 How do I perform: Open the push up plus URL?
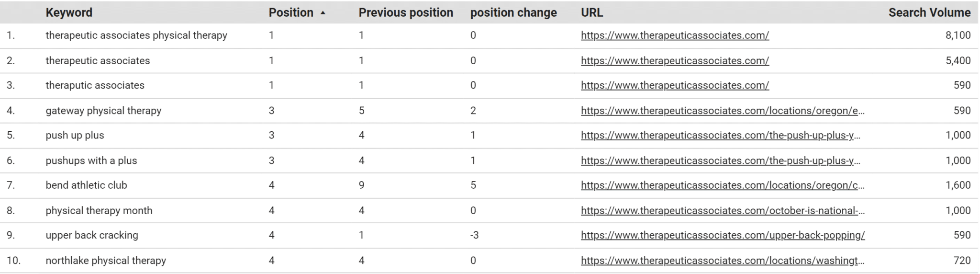point(721,135)
